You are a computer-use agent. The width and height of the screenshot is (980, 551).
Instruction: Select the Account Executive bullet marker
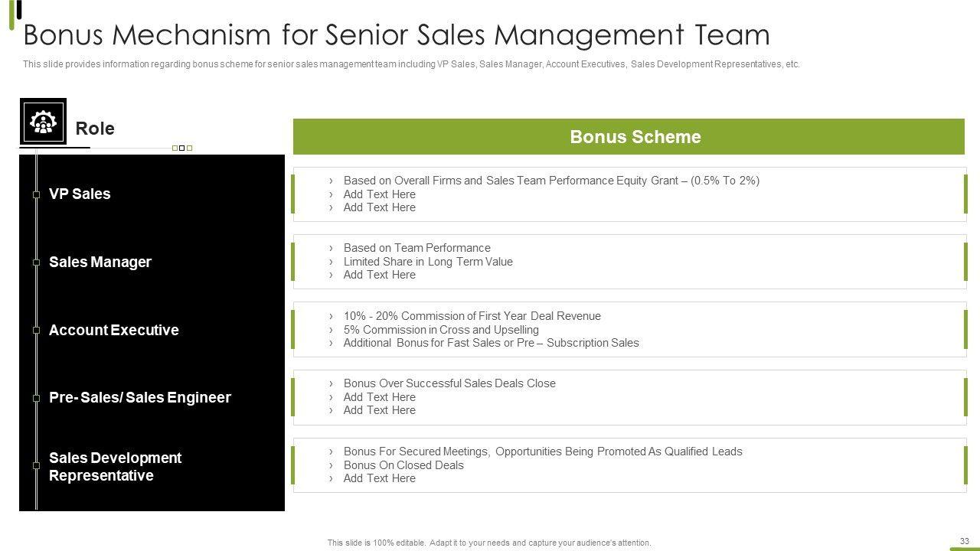[36, 330]
